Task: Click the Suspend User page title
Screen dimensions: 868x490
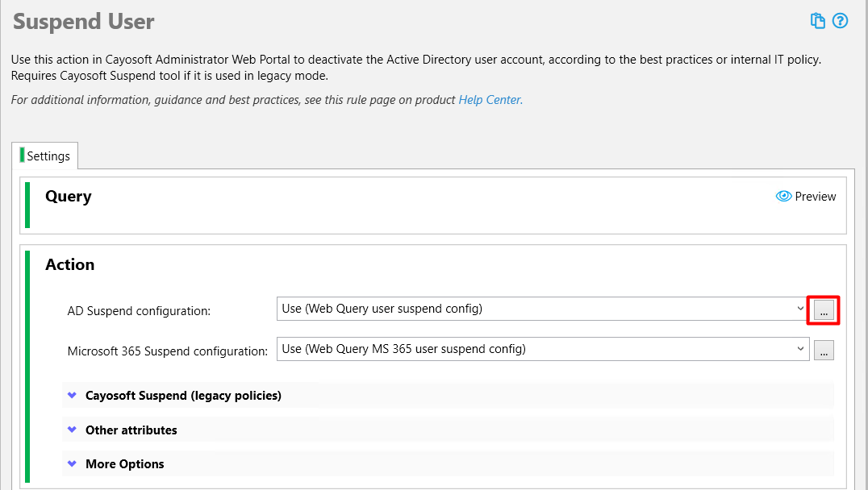Action: point(84,22)
